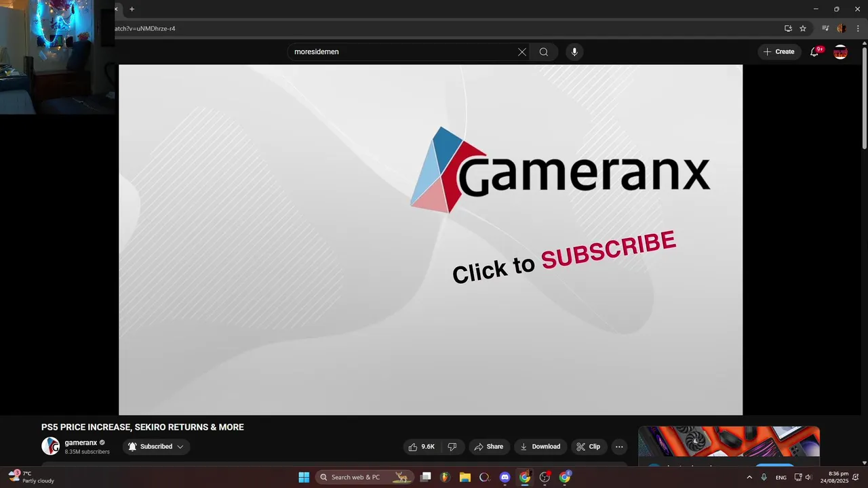The height and width of the screenshot is (488, 868).
Task: Open the weather widget showing 7°C
Action: click(x=31, y=477)
